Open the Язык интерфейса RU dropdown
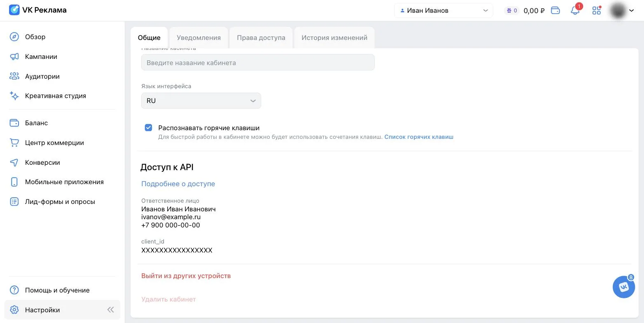 point(201,101)
